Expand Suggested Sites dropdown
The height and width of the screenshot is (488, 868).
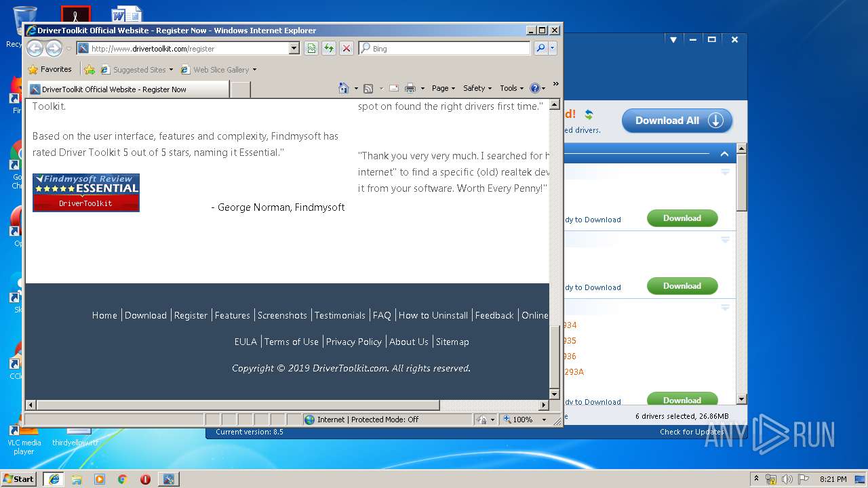(x=172, y=69)
